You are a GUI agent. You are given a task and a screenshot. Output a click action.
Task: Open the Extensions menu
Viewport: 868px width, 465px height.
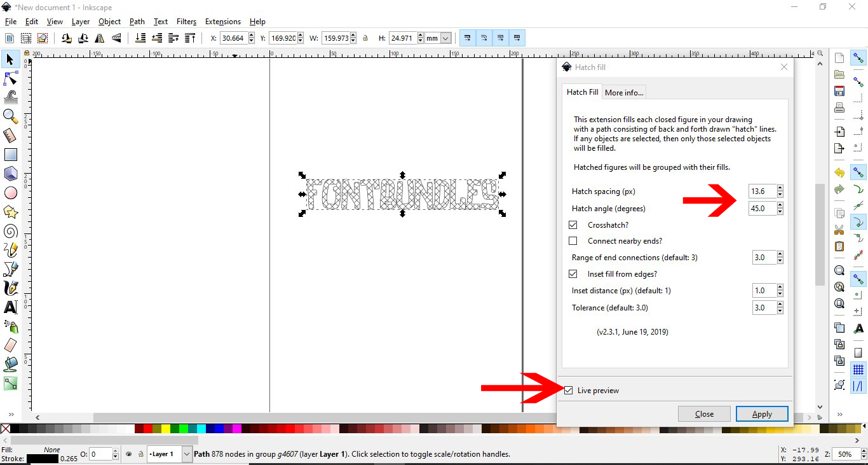(x=223, y=22)
